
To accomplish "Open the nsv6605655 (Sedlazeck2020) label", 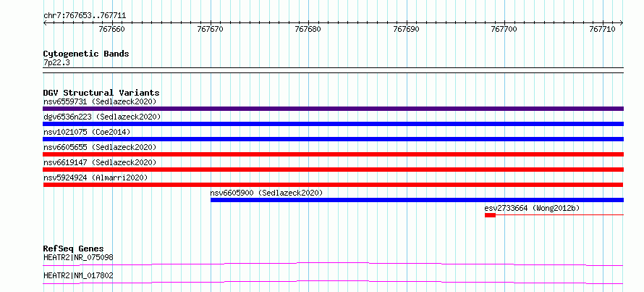I will [100, 147].
